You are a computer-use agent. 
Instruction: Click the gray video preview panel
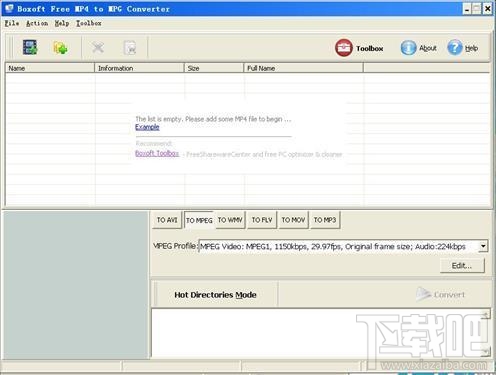[76, 285]
